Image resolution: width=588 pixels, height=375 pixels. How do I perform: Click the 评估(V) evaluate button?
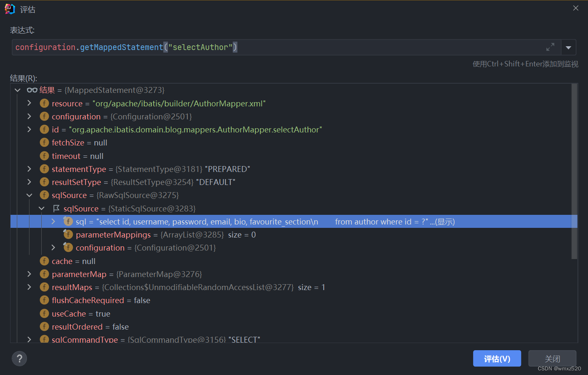tap(497, 359)
